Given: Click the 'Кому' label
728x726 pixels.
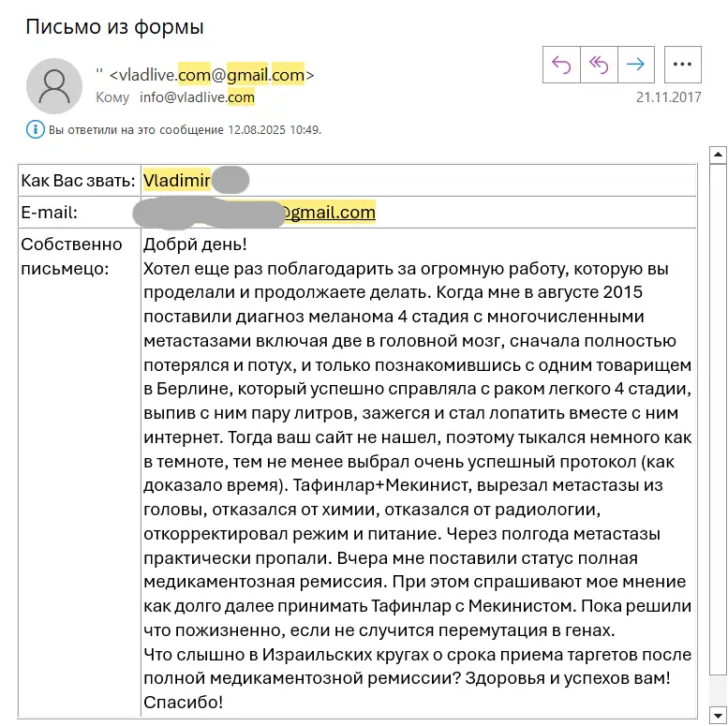Looking at the screenshot, I should [x=112, y=97].
